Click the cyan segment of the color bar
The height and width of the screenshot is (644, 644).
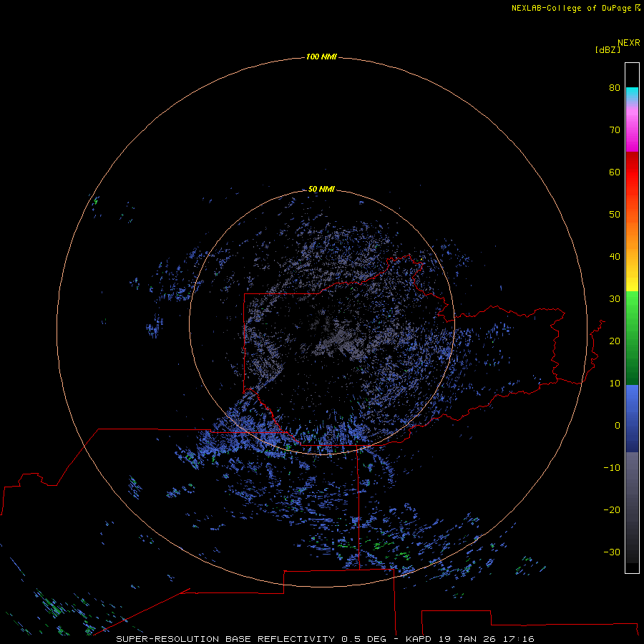tap(632, 94)
